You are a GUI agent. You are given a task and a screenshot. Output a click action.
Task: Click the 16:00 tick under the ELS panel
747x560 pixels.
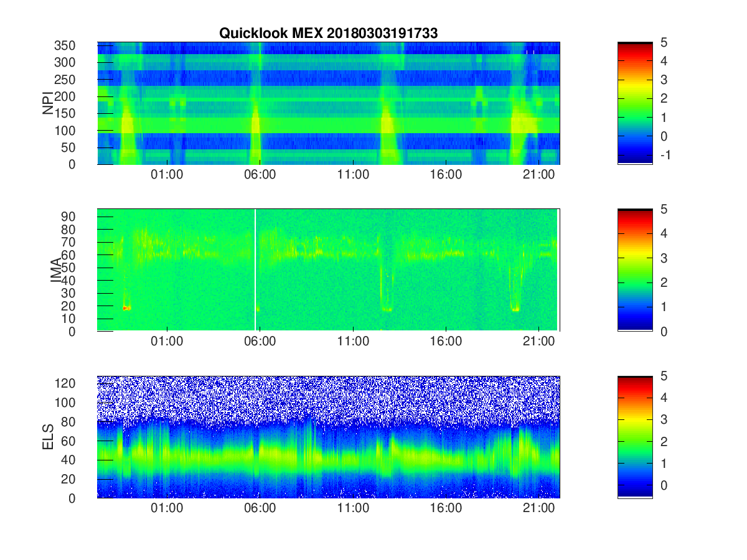coord(446,508)
